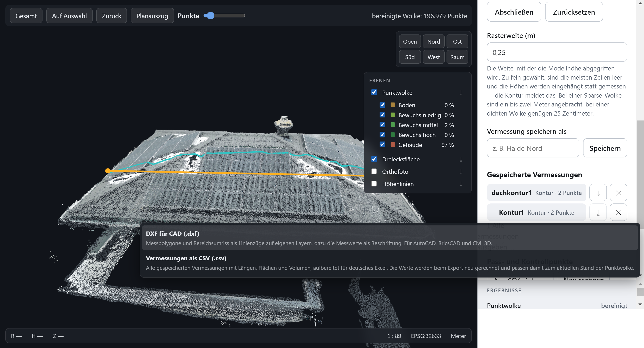This screenshot has height=348, width=644.
Task: Select the dachkontur1 saved measurement
Action: coord(536,193)
